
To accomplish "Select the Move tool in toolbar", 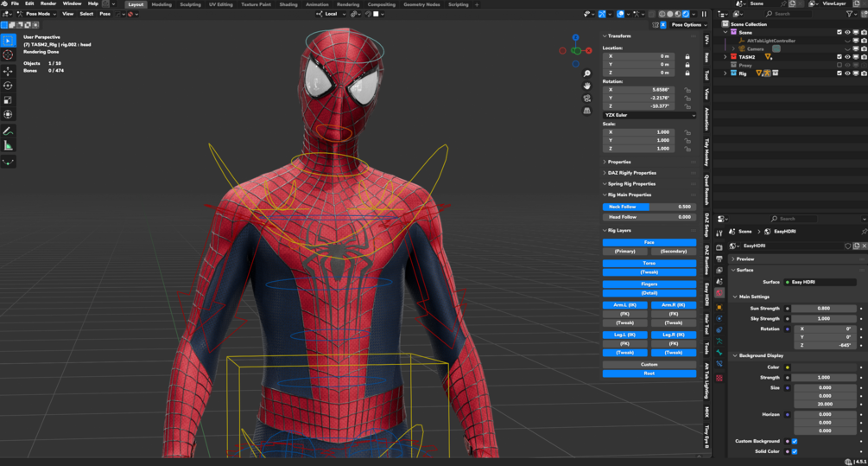I will click(x=8, y=71).
